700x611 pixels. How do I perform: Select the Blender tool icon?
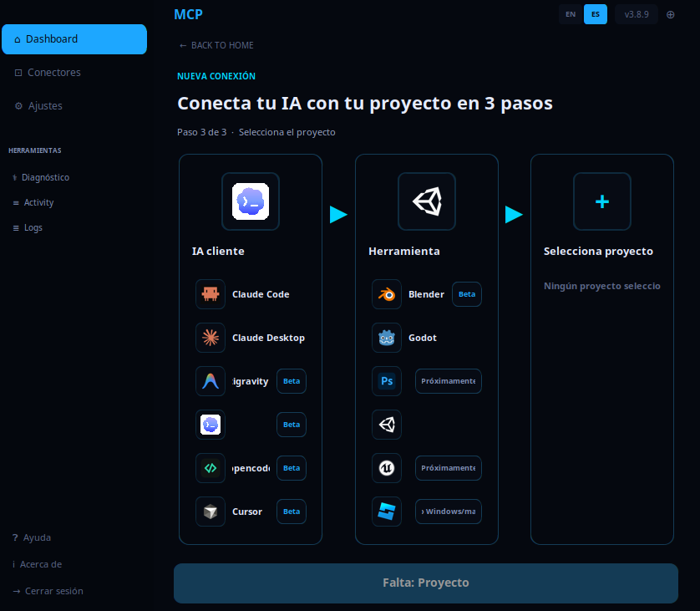coord(387,294)
